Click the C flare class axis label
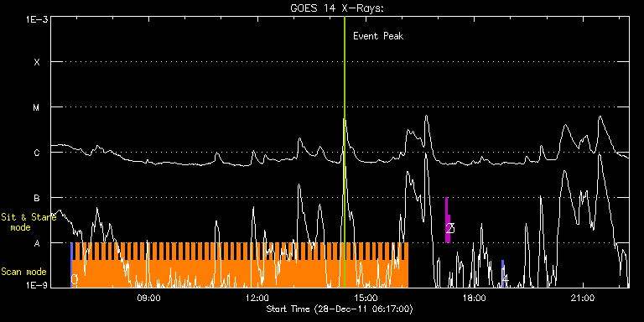The height and width of the screenshot is (322, 644). coord(37,153)
